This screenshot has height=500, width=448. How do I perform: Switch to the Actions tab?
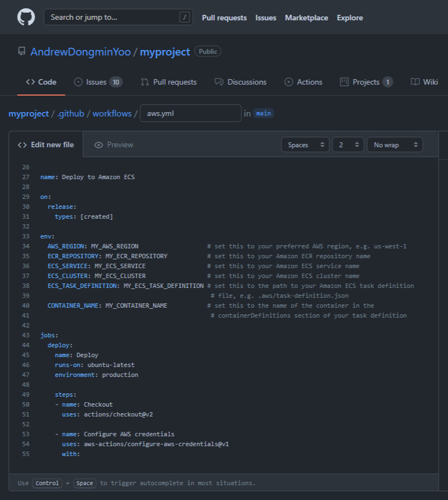(x=303, y=82)
